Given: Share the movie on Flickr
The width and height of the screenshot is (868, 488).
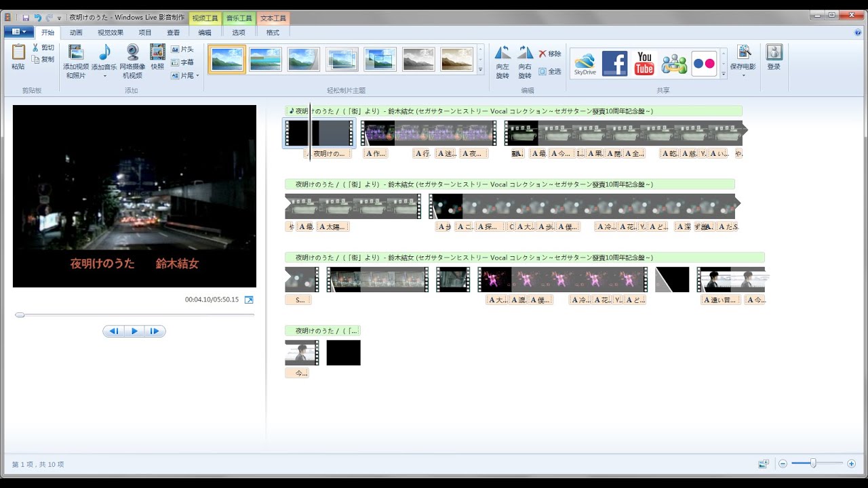Looking at the screenshot, I should (x=704, y=63).
